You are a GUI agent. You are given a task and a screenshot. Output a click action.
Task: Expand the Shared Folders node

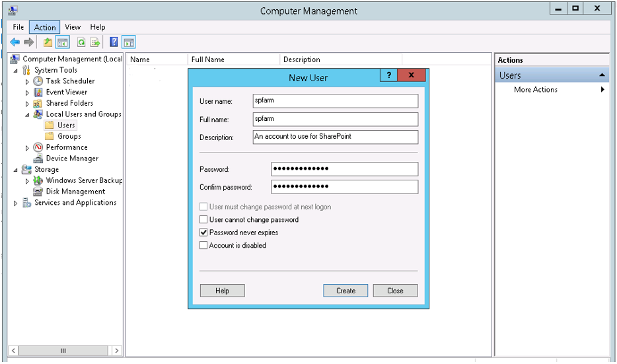point(27,104)
